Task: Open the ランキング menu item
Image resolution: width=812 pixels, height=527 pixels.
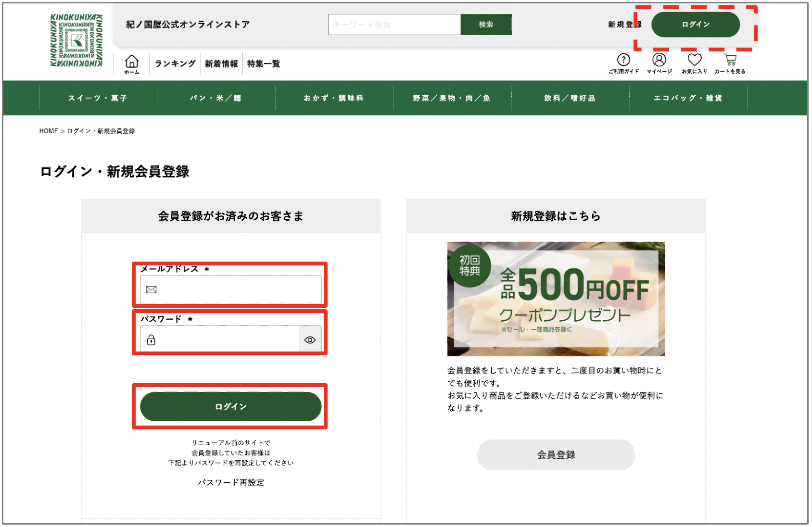Action: tap(175, 63)
